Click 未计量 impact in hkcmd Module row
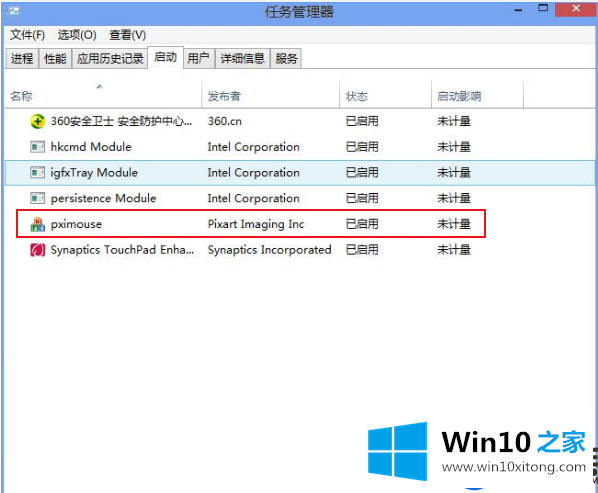 click(x=454, y=147)
